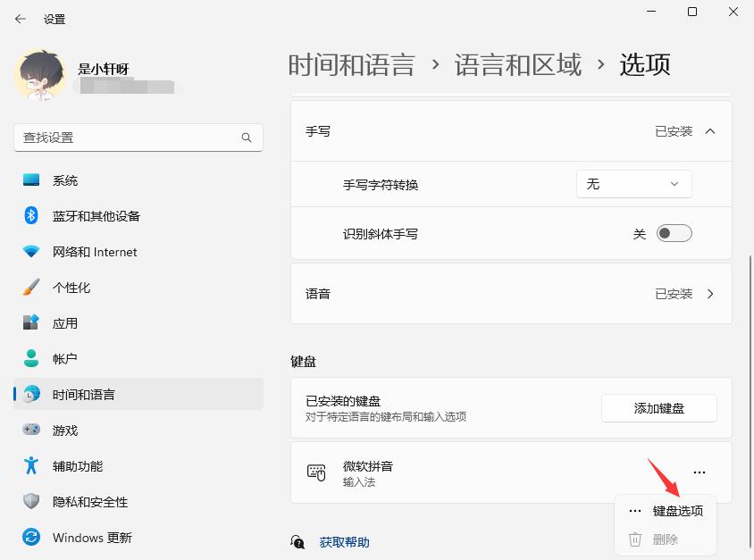The image size is (754, 560).
Task: Click 语言和区域 in the breadcrumb
Action: pos(517,64)
